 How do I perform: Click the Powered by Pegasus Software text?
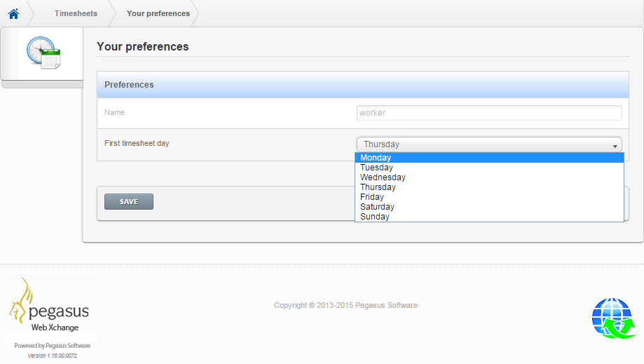pos(52,346)
